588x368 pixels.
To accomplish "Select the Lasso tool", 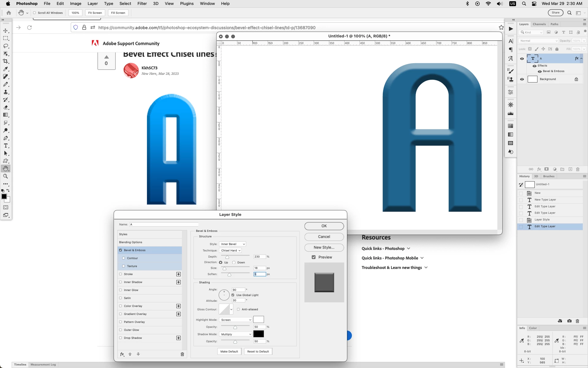I will click(x=6, y=46).
